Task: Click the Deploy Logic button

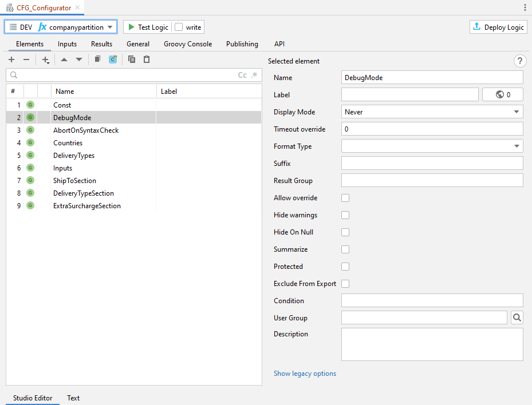Action: coord(498,27)
